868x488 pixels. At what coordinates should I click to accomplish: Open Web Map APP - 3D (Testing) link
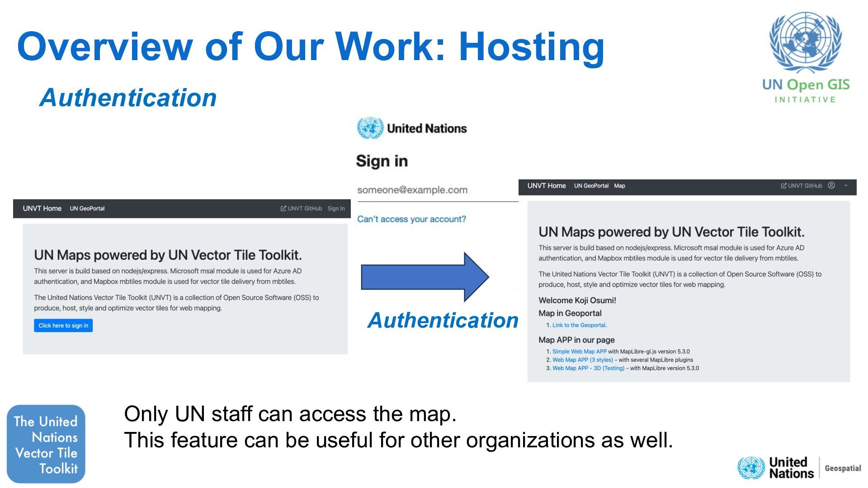click(588, 368)
